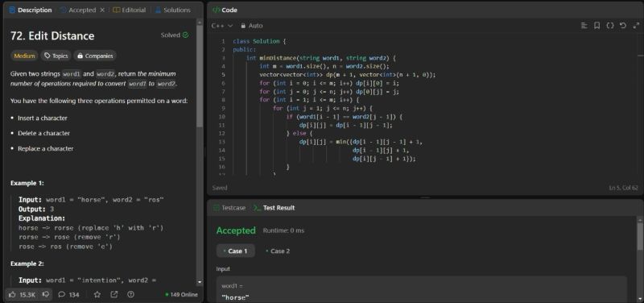The height and width of the screenshot is (303, 644).
Task: Click the "Example 1:" heading
Action: click(27, 183)
